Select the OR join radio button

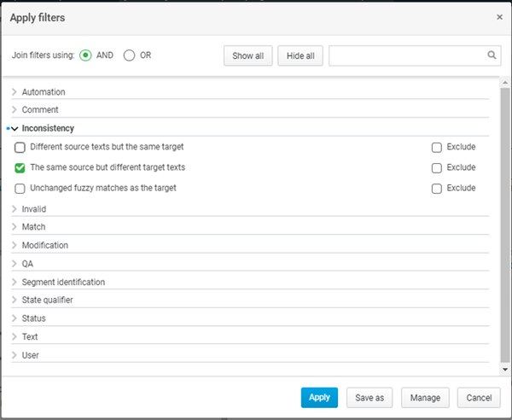[130, 55]
